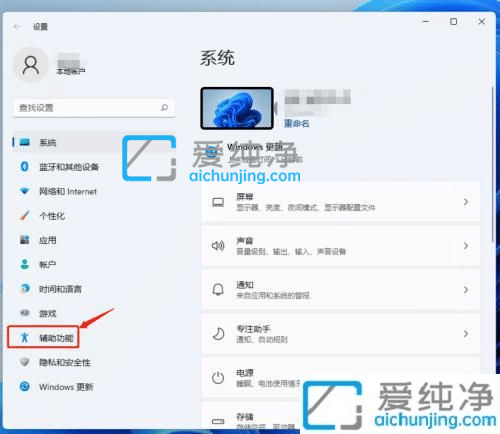500x434 pixels.
Task: Click the settings page vertical scrollbar
Action: tap(493, 163)
